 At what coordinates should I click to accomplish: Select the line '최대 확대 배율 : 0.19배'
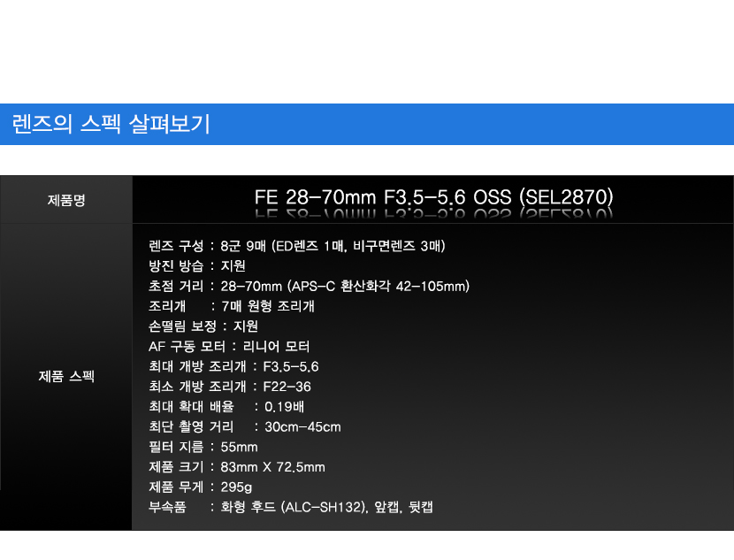[226, 407]
